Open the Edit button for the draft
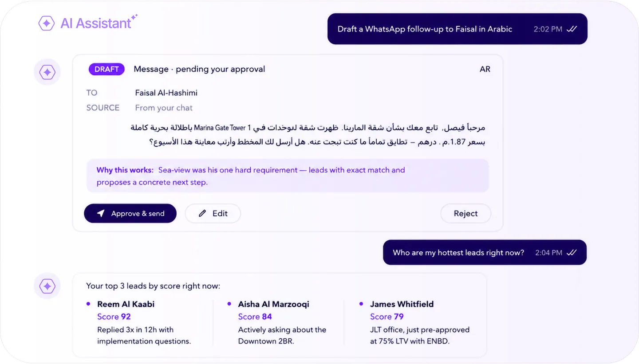 click(x=213, y=213)
